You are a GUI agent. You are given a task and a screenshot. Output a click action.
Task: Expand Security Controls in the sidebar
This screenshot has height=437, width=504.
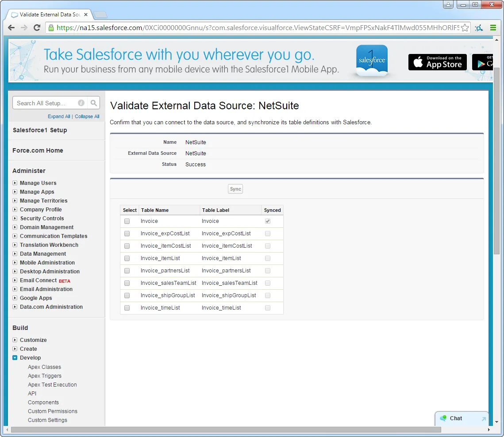(14, 218)
